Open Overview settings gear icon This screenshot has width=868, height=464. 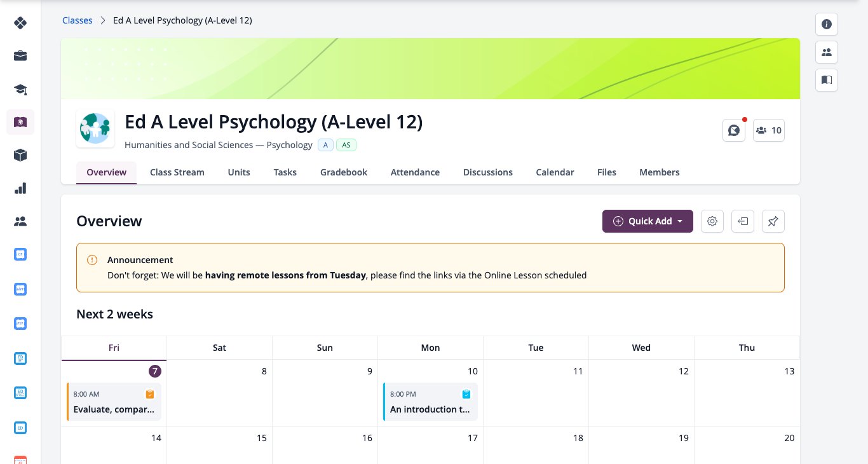(x=712, y=221)
